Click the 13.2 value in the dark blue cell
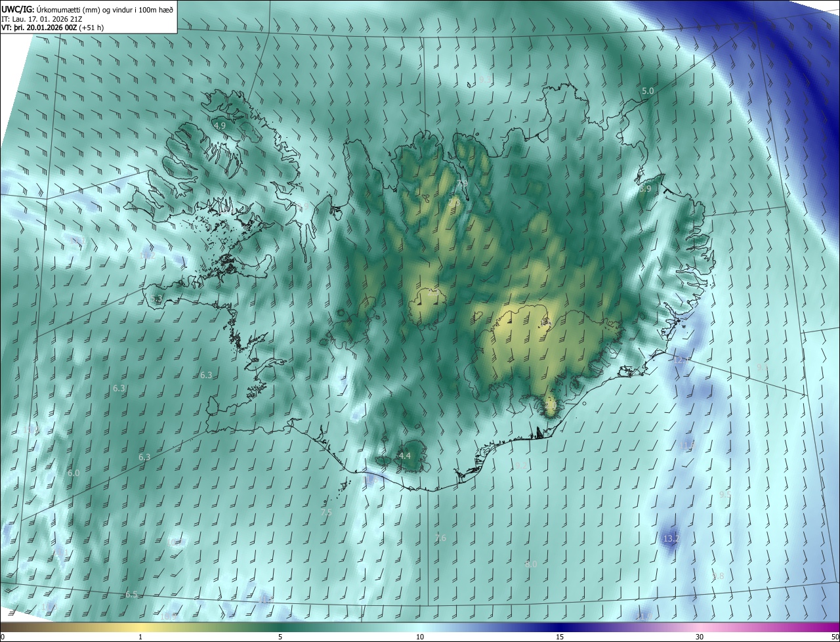 pyautogui.click(x=671, y=538)
